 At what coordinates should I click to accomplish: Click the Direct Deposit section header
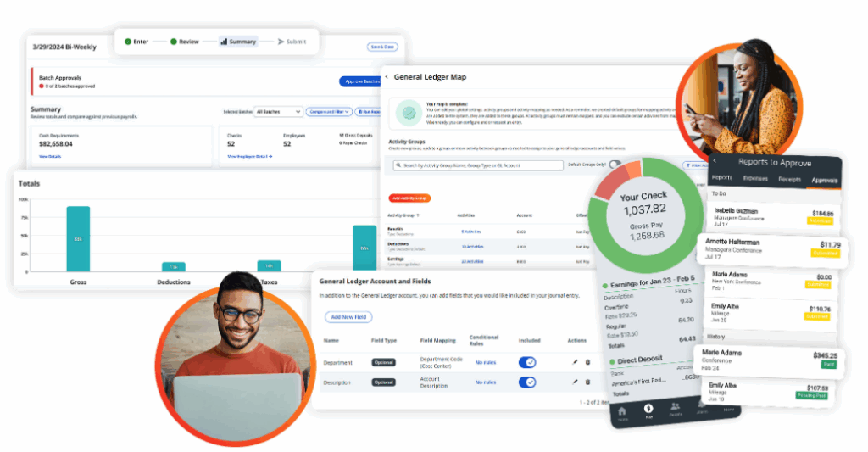pos(639,360)
